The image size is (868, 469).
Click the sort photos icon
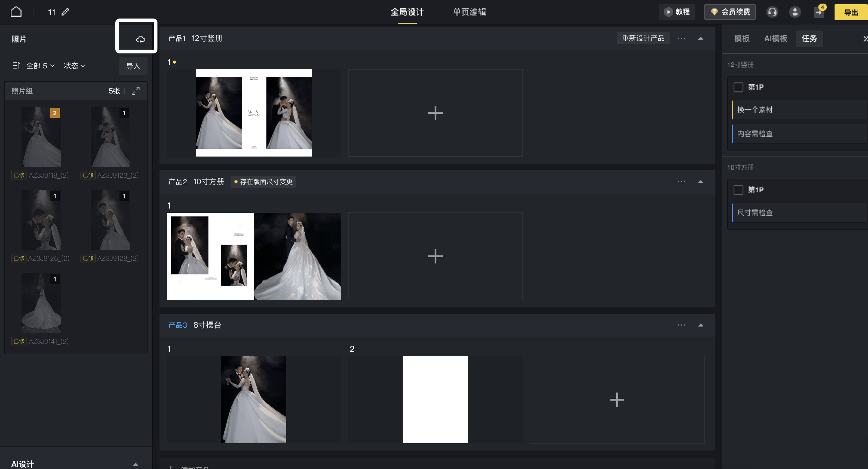point(16,65)
